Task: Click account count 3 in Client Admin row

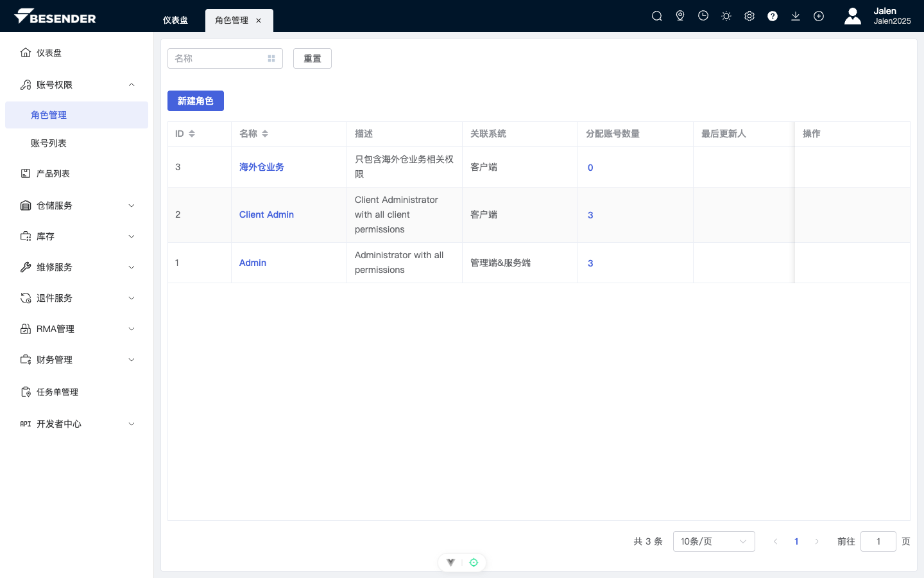Action: [590, 215]
